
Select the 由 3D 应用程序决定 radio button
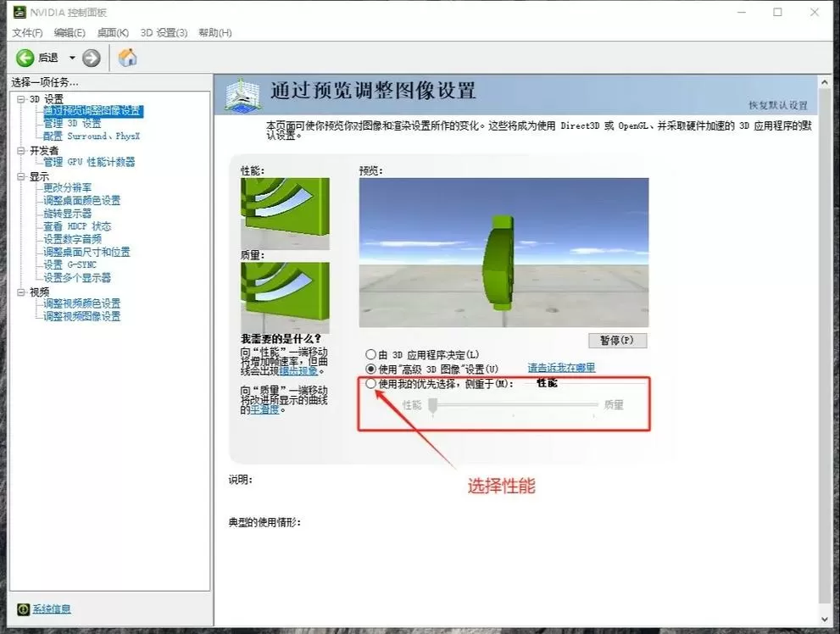tap(370, 353)
